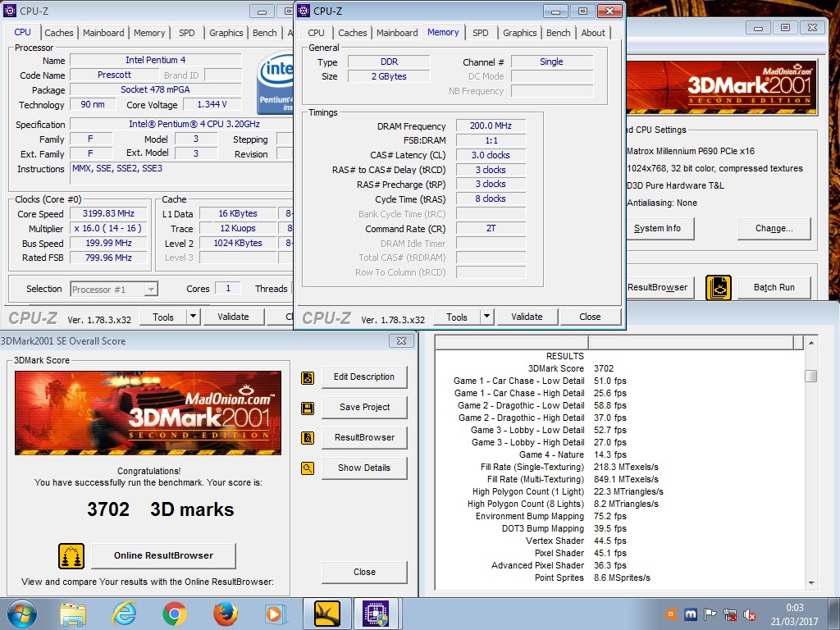Launch Firefox from the taskbar
This screenshot has width=840, height=630.
click(x=225, y=614)
